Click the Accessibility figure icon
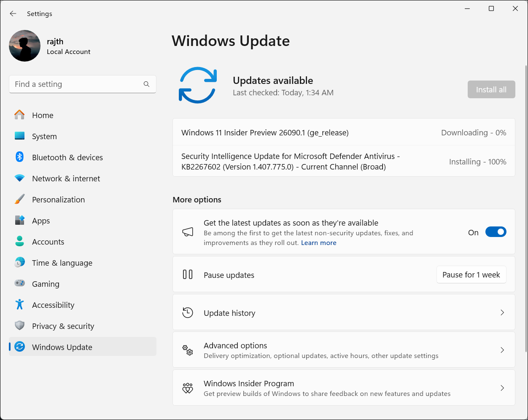This screenshot has height=420, width=528. coord(19,304)
